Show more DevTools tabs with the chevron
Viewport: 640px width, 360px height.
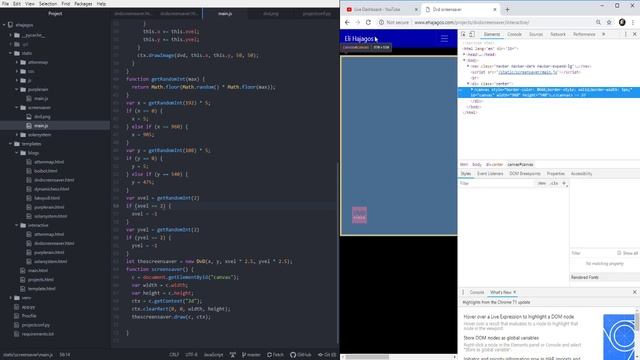click(x=604, y=34)
